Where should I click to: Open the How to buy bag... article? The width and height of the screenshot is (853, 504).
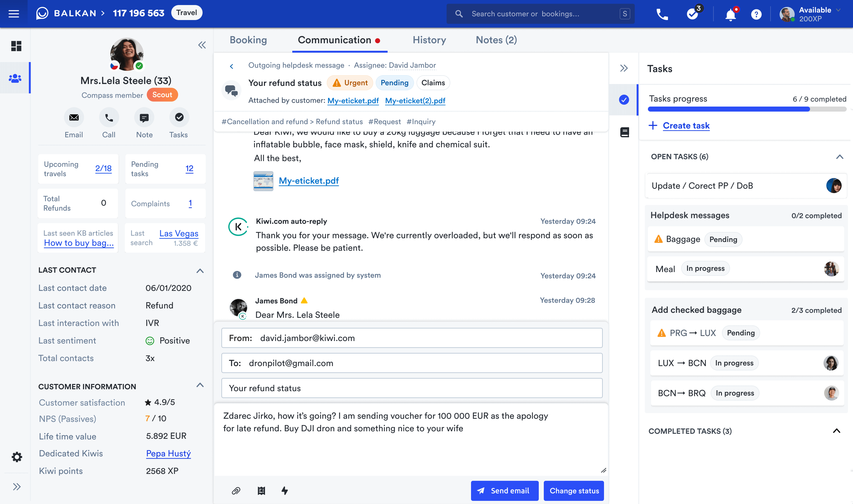click(79, 243)
